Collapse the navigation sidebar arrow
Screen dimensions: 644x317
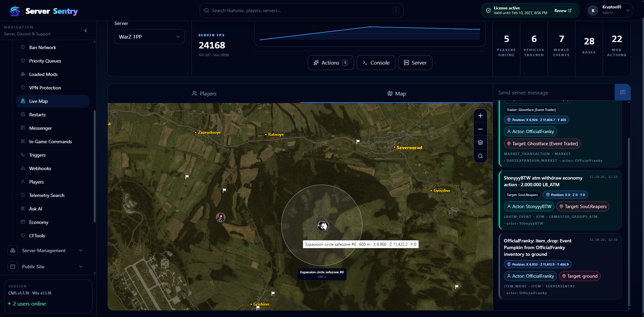pyautogui.click(x=86, y=31)
